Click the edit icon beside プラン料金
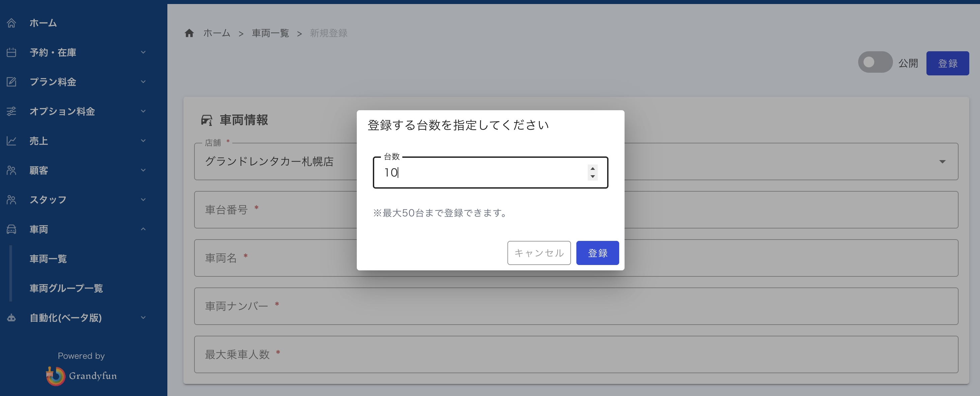This screenshot has width=980, height=396. tap(11, 81)
